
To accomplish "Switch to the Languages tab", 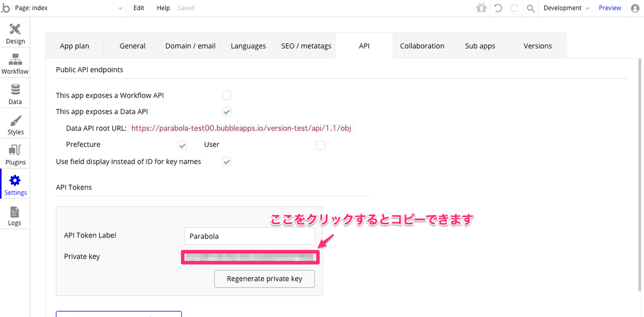I will tap(248, 46).
